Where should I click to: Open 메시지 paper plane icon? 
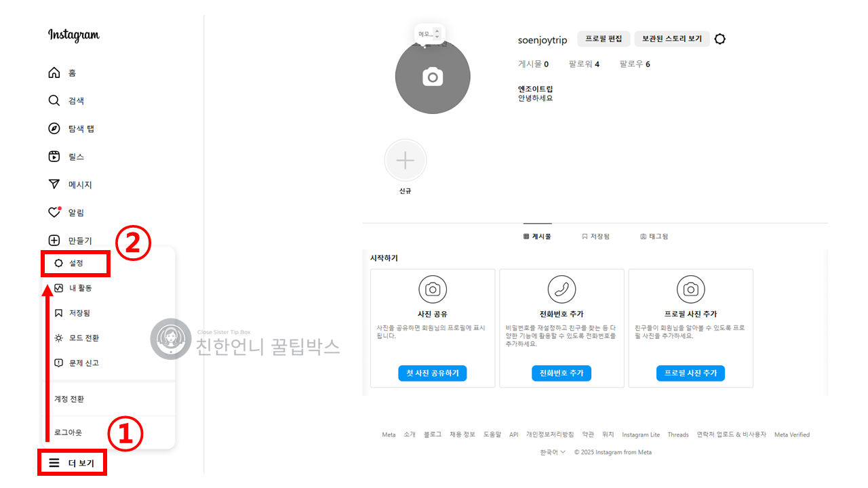(x=54, y=184)
